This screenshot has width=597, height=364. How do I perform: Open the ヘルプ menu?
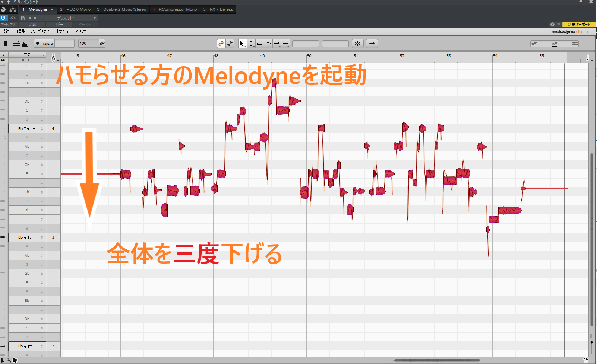(81, 32)
